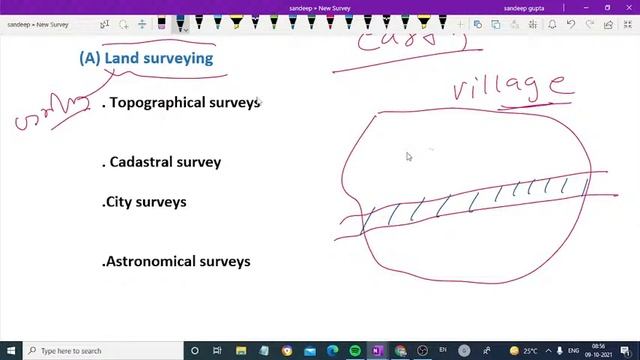Image resolution: width=640 pixels, height=360 pixels.
Task: Pick the yellow highlighter nearest the add-pen plus
Action: tap(424, 22)
